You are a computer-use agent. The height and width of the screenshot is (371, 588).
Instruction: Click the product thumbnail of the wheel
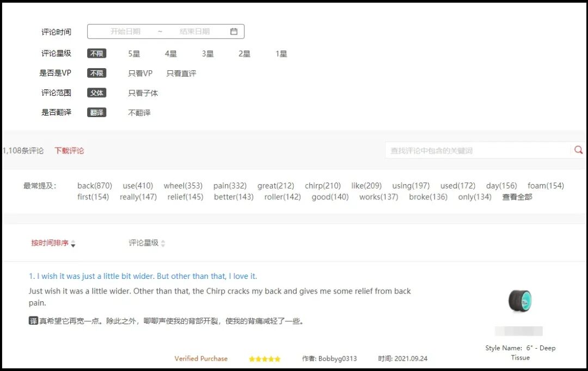520,300
